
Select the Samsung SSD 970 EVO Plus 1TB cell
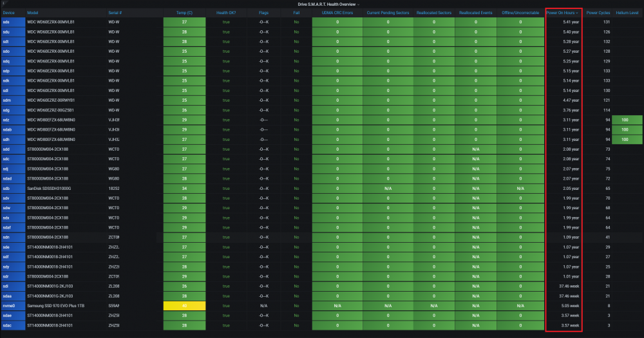click(x=55, y=306)
